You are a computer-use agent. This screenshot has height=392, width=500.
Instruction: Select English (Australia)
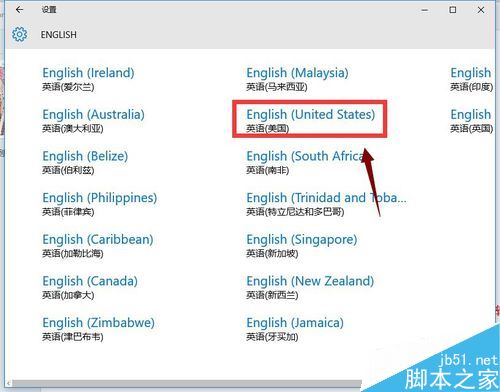coord(93,121)
